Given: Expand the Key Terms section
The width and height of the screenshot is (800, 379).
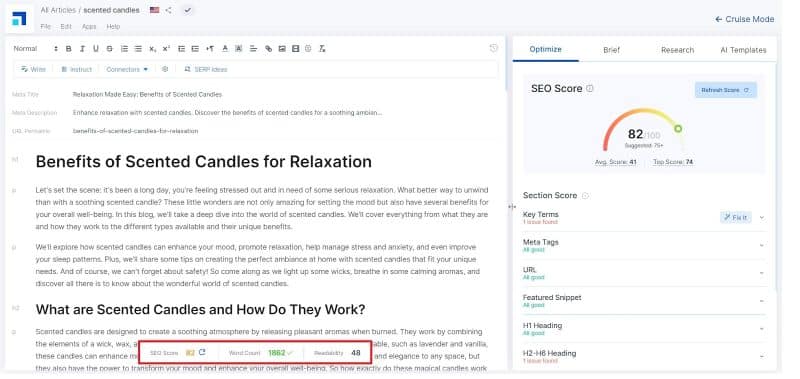Looking at the screenshot, I should pos(762,217).
